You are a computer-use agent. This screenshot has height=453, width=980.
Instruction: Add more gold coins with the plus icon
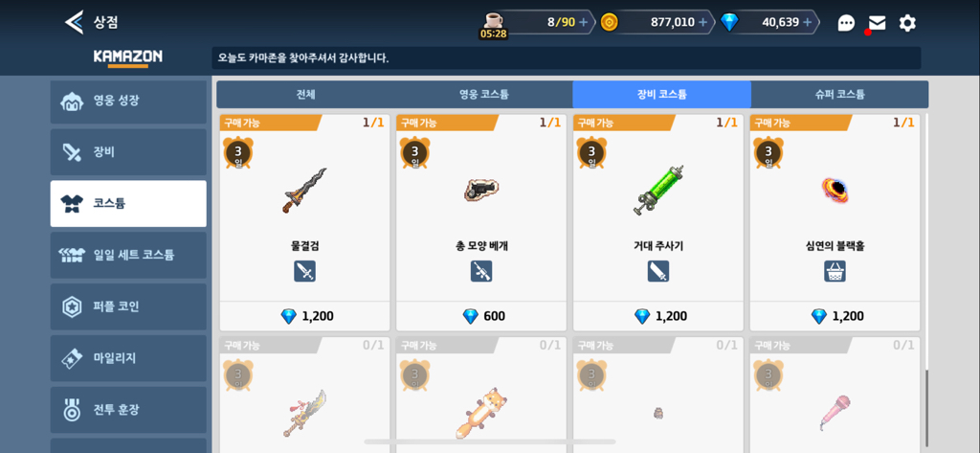pos(702,23)
